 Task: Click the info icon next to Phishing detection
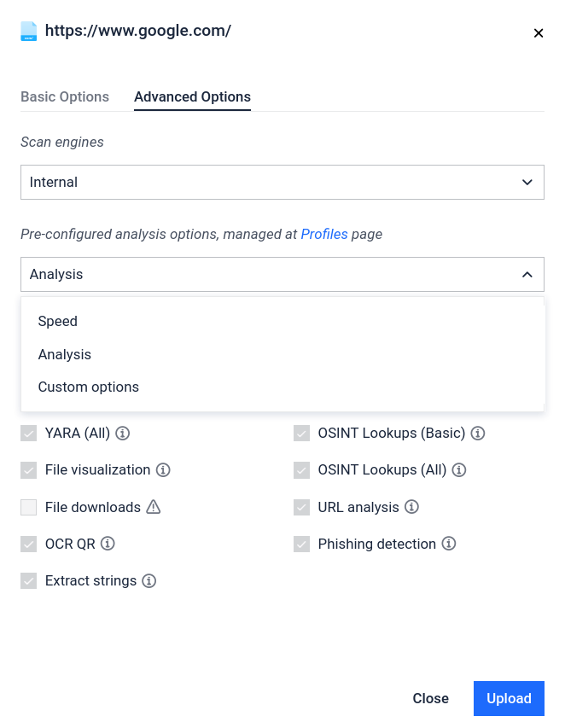point(449,544)
